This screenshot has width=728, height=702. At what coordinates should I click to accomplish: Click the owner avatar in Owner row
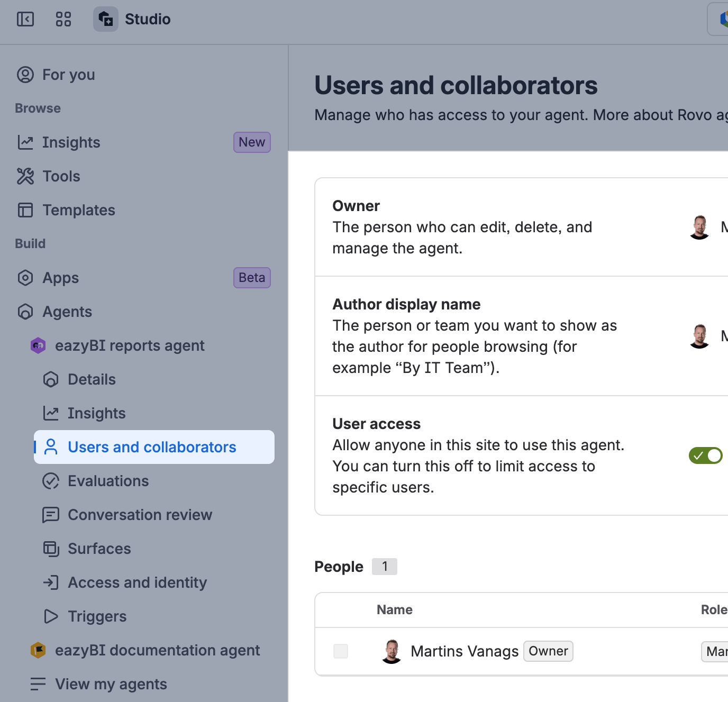(699, 227)
